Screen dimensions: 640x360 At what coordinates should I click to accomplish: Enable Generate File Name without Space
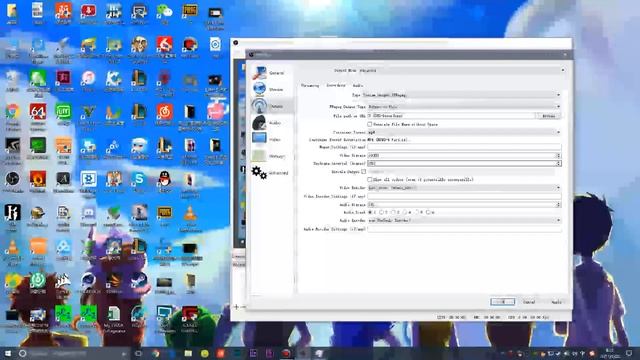369,124
